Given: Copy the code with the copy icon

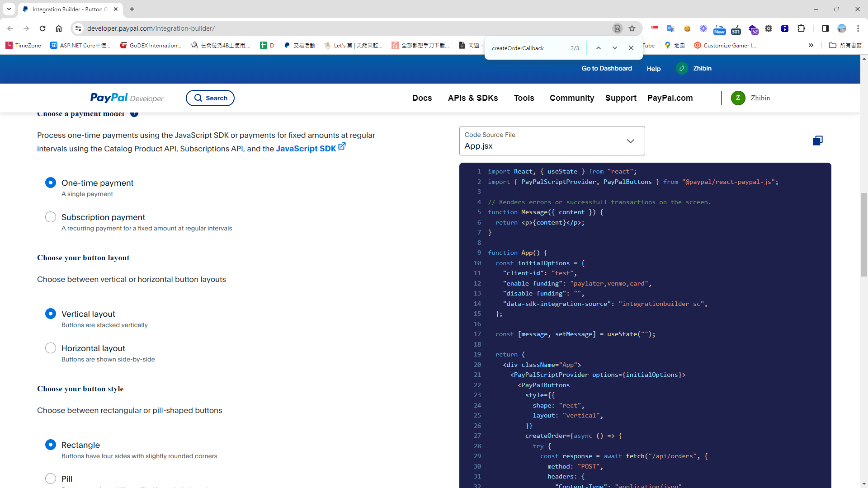Looking at the screenshot, I should click(x=817, y=141).
